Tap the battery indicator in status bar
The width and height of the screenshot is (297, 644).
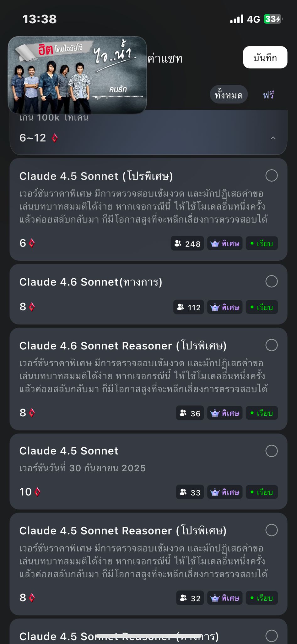tap(273, 19)
